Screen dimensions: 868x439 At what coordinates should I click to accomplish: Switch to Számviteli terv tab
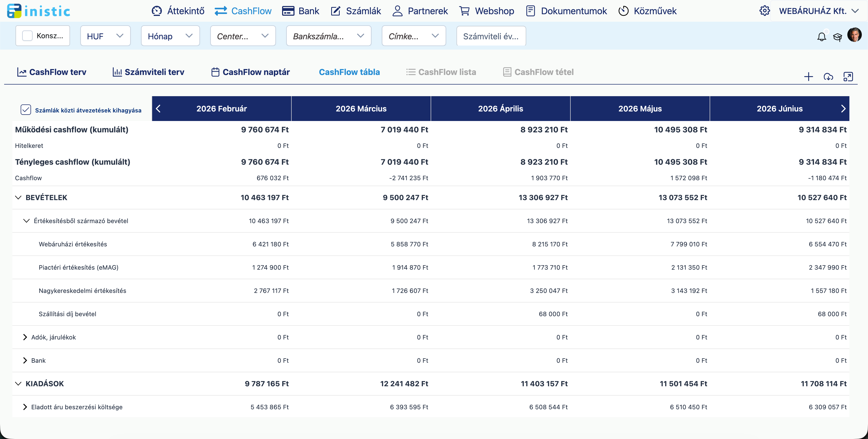click(x=148, y=72)
